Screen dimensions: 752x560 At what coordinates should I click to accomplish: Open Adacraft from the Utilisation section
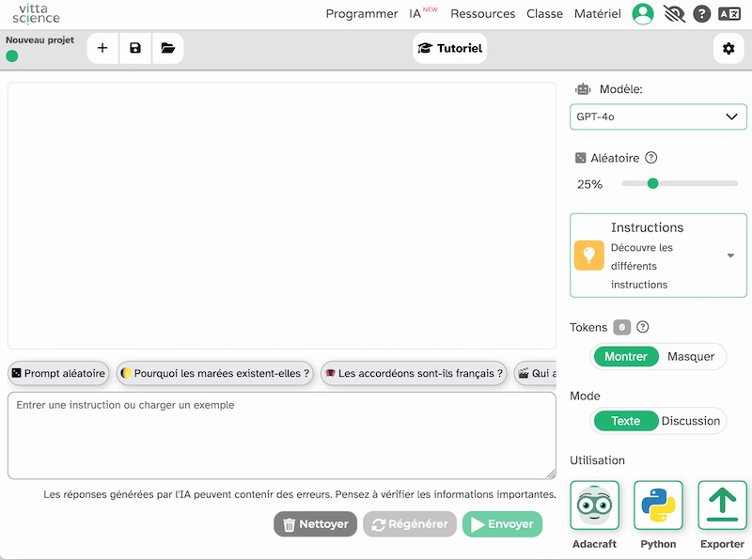(594, 506)
